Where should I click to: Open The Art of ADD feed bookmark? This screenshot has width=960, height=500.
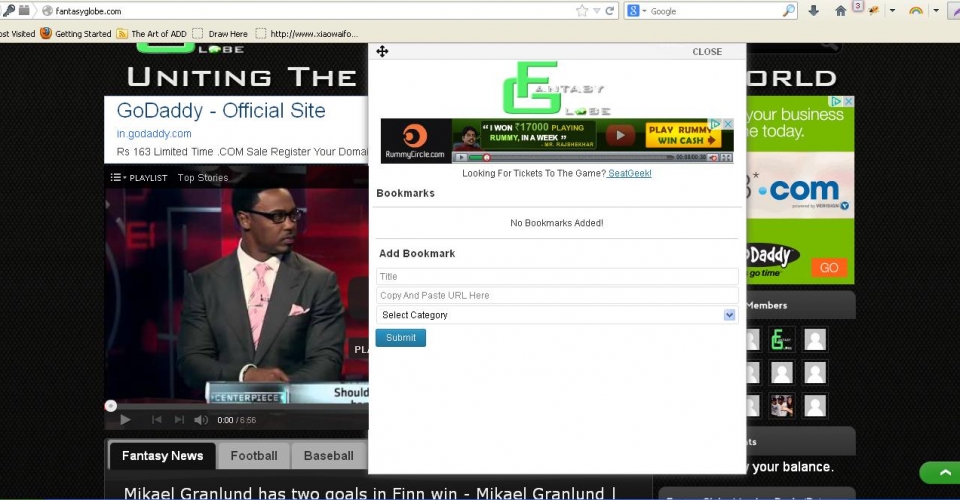pyautogui.click(x=152, y=34)
